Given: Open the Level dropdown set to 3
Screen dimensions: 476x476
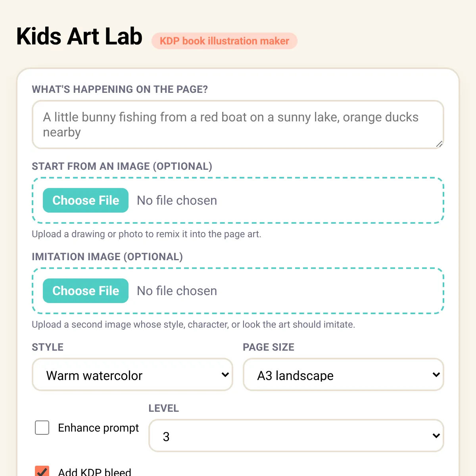Looking at the screenshot, I should tap(296, 436).
